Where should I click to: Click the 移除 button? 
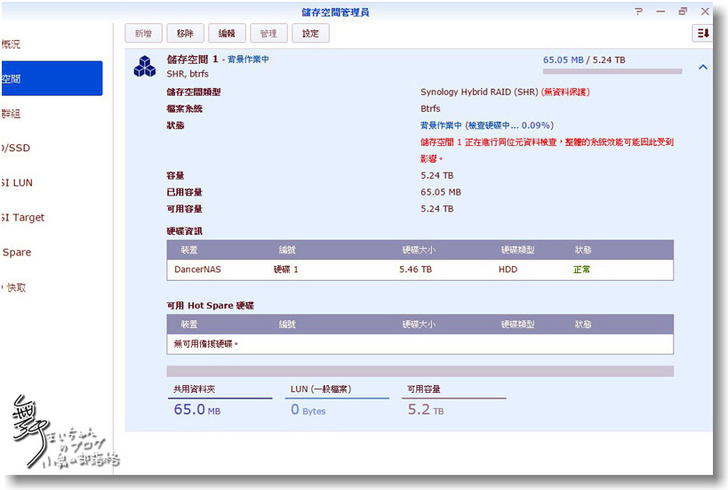[x=185, y=33]
